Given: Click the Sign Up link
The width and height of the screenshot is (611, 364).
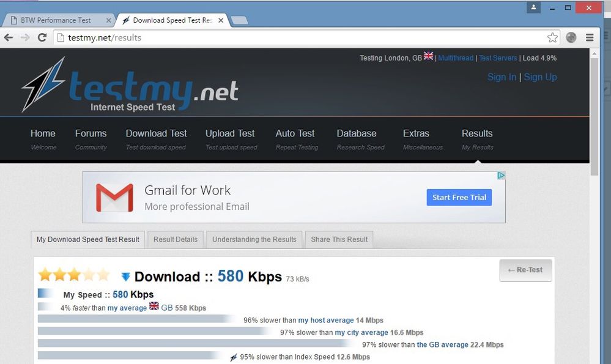Looking at the screenshot, I should (x=540, y=77).
